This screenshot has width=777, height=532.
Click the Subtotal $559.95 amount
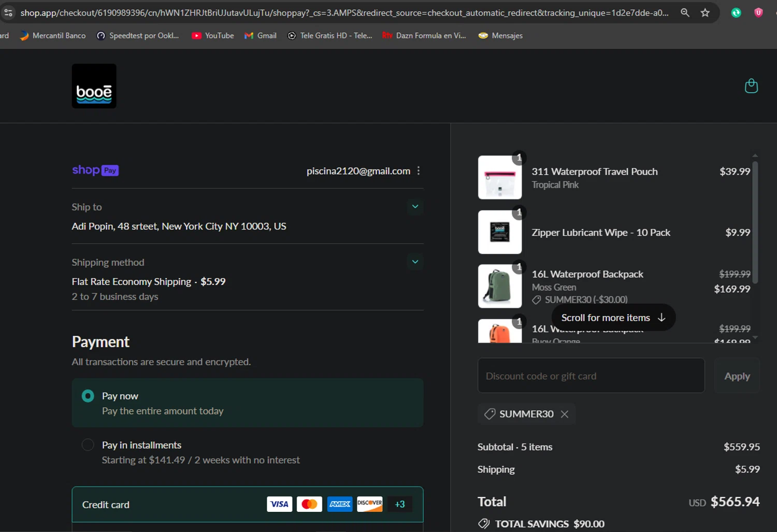pyautogui.click(x=742, y=447)
